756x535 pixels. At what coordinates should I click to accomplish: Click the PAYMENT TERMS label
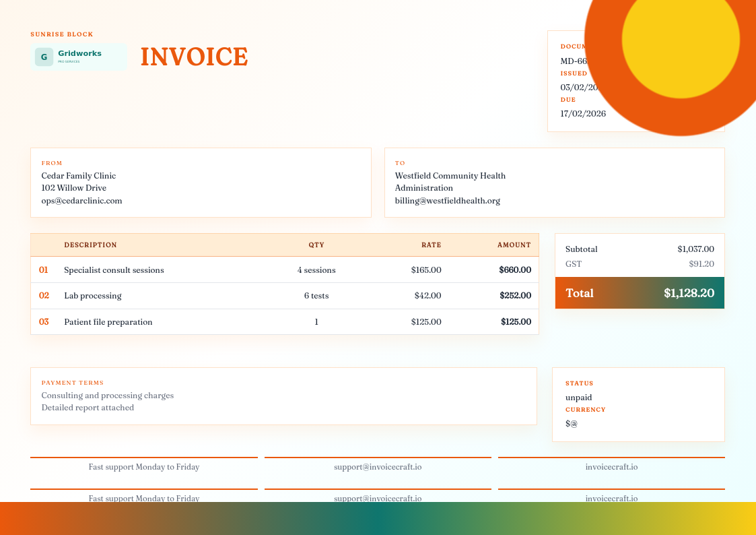point(72,383)
